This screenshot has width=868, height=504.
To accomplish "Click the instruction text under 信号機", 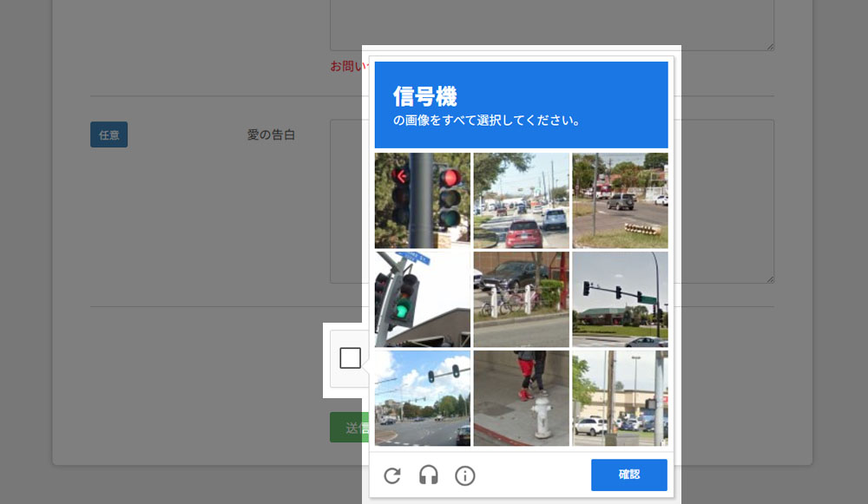I will 487,121.
